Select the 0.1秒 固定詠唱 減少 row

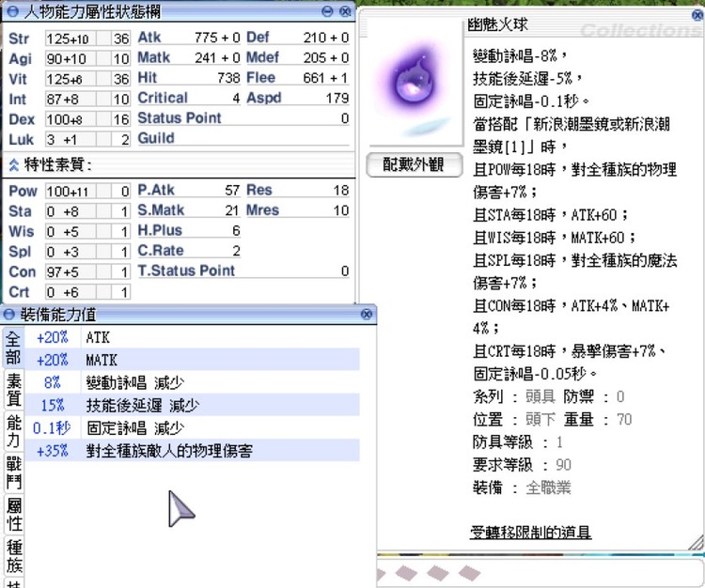pyautogui.click(x=192, y=428)
